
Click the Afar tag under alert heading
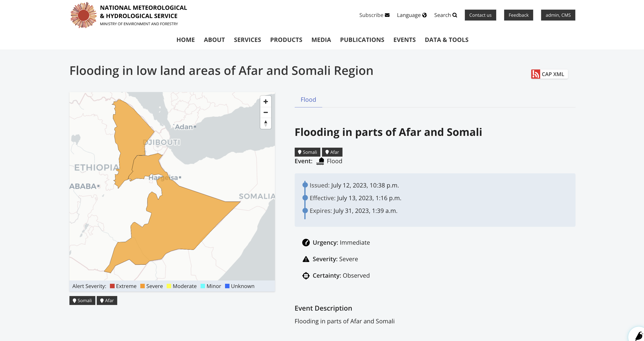tap(332, 152)
